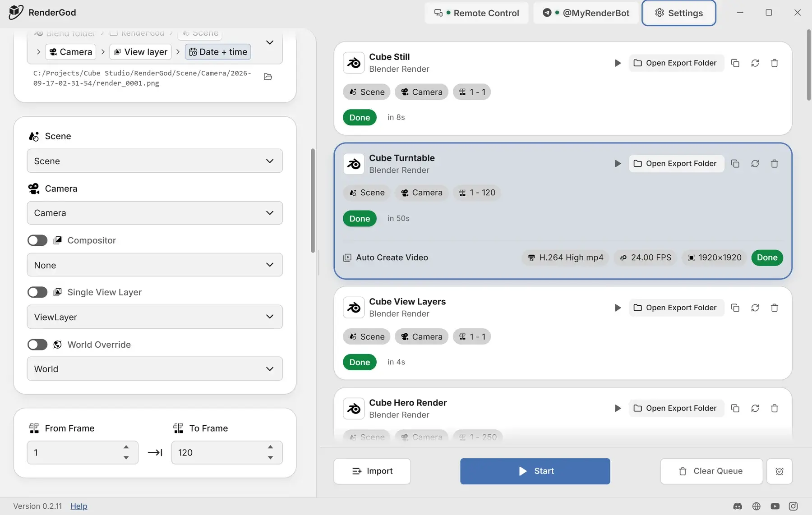This screenshot has width=812, height=515.
Task: Open the output path folder icon
Action: (268, 77)
